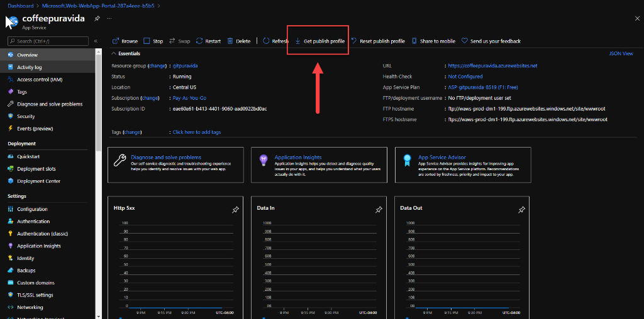Open Diagnose and solve problems card
The width and height of the screenshot is (644, 319).
pos(175,165)
